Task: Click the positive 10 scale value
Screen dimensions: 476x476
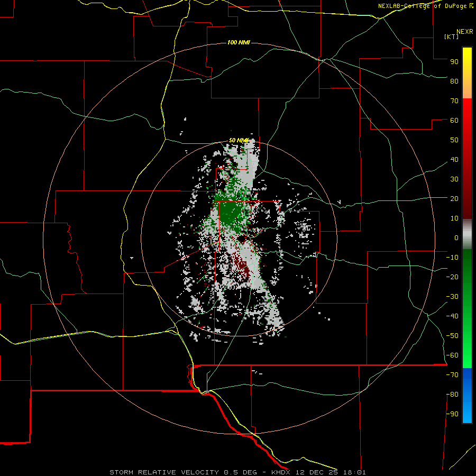Action: click(x=454, y=218)
